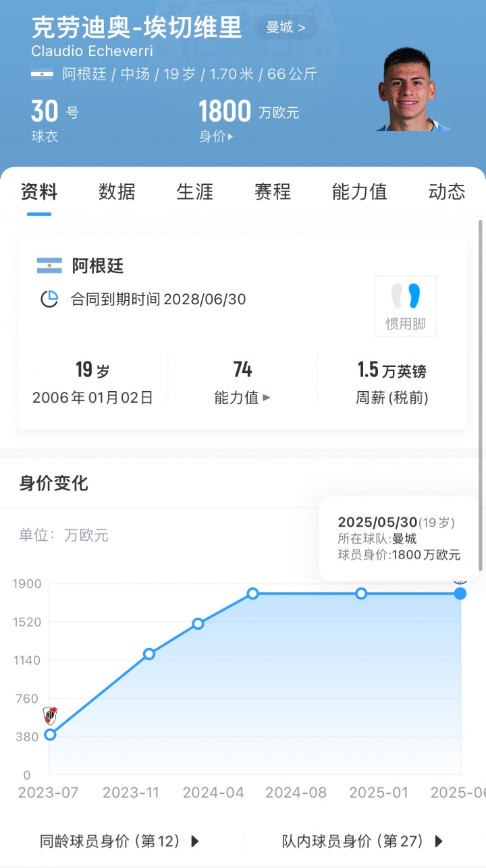Go to the 能力值 tab
This screenshot has height=868, width=486.
click(x=359, y=192)
